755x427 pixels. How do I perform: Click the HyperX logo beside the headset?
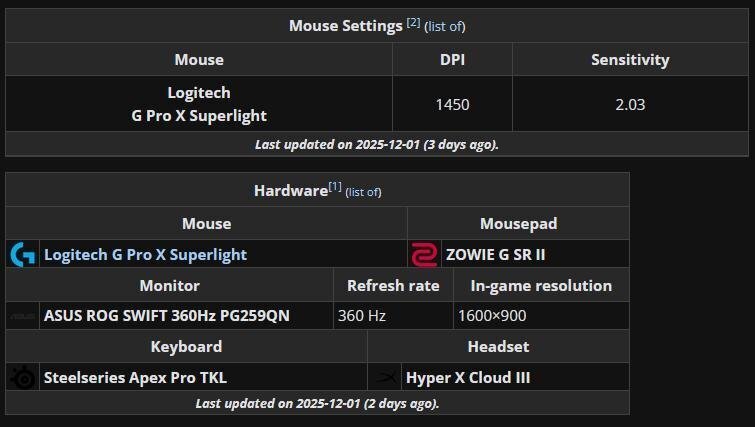click(x=384, y=378)
